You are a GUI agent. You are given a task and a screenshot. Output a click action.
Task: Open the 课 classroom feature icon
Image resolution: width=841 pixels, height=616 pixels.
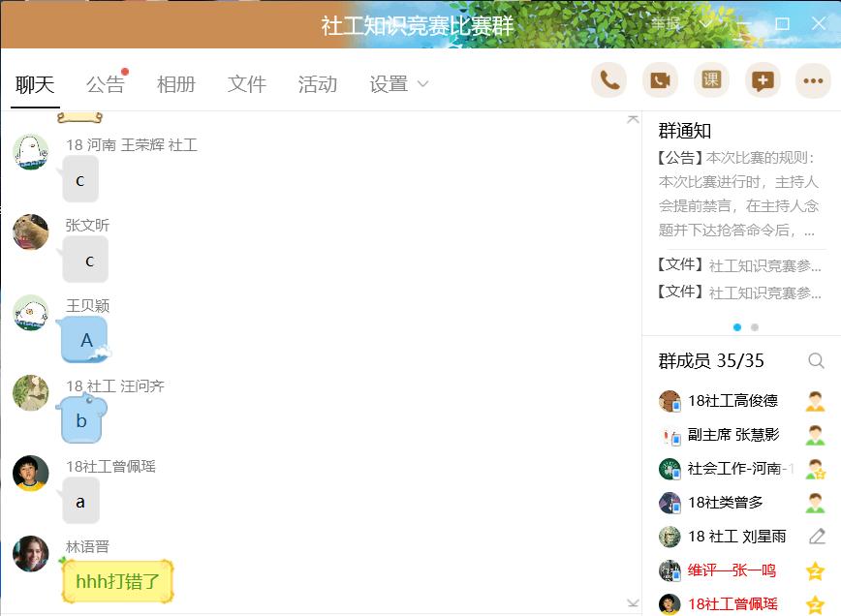point(711,80)
